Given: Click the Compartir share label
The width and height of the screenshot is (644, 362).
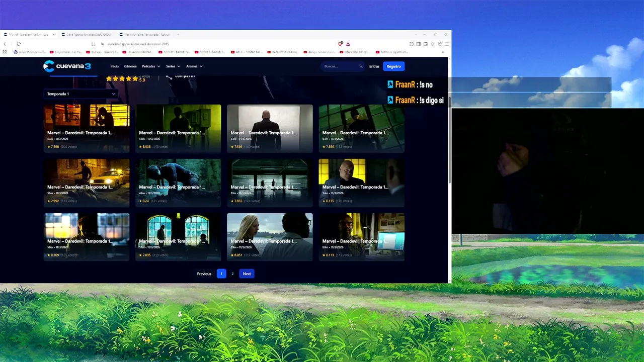Looking at the screenshot, I should (x=185, y=76).
